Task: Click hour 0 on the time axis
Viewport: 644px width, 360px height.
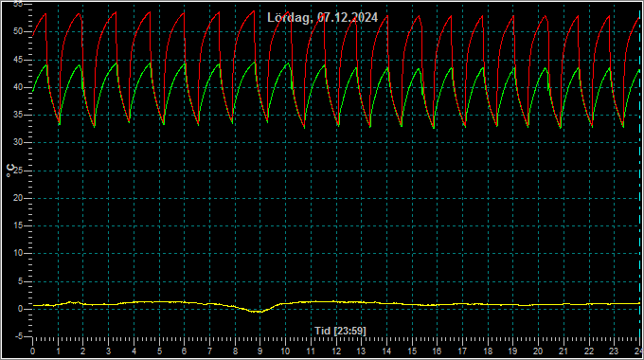Action: [x=32, y=351]
